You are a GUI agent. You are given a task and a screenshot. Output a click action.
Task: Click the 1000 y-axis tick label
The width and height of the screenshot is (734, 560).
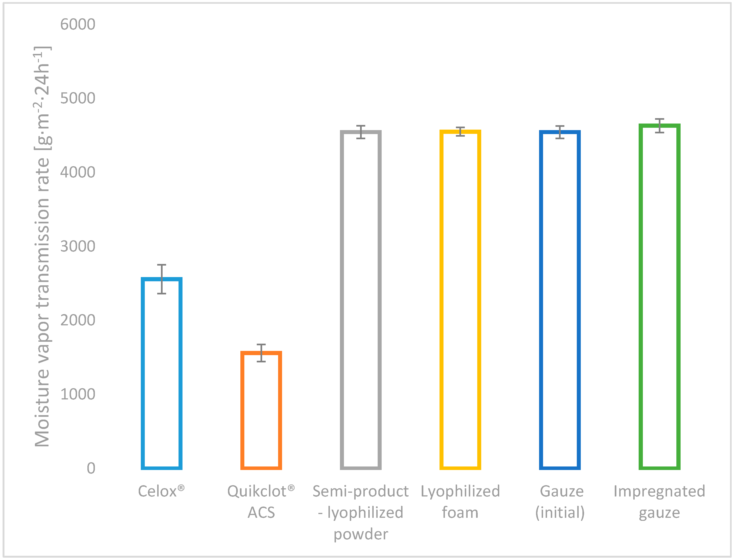[x=78, y=394]
